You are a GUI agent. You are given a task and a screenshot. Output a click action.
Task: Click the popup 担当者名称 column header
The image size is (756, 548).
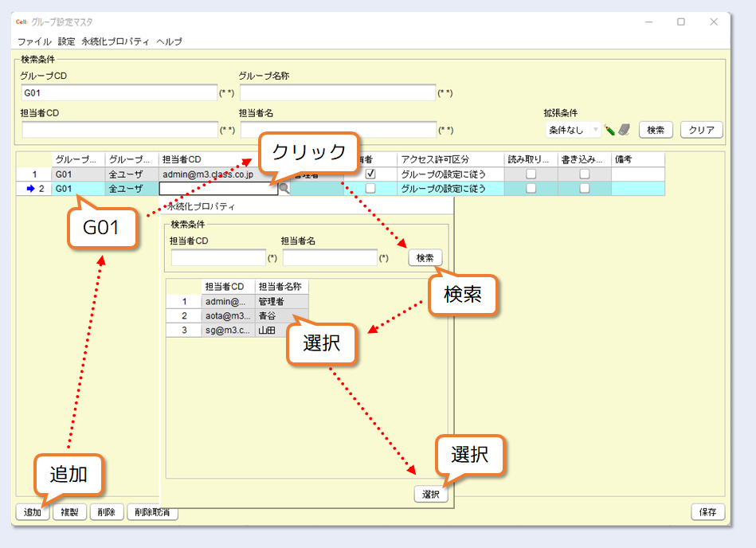tap(281, 287)
